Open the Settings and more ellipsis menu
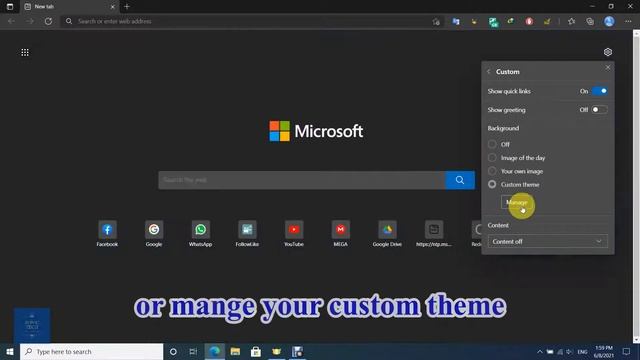This screenshot has height=360, width=640. (x=628, y=21)
